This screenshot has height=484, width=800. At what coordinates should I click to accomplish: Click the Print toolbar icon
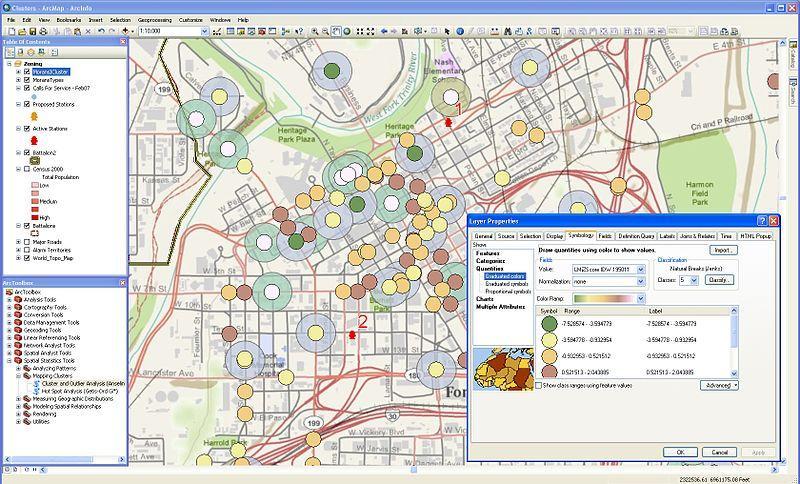[x=43, y=31]
